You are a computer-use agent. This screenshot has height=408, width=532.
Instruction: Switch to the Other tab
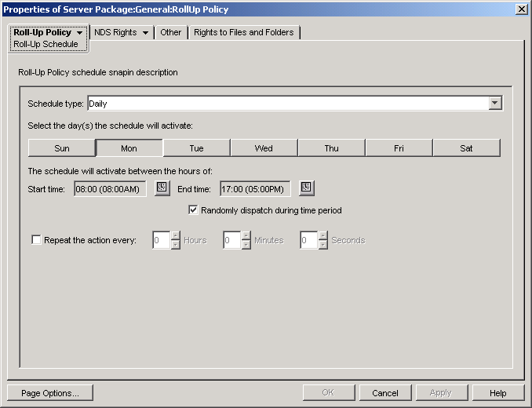point(170,32)
